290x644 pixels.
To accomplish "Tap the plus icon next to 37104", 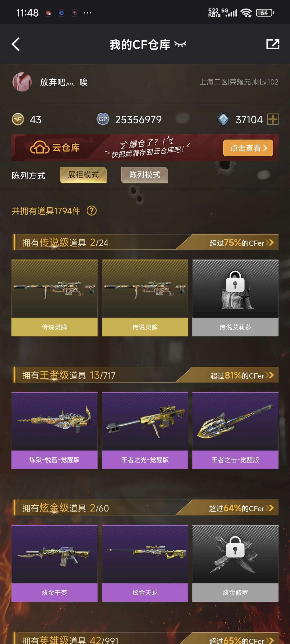I will click(273, 119).
